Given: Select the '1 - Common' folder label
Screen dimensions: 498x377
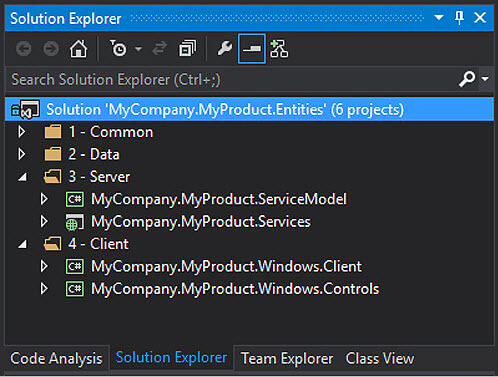Looking at the screenshot, I should (x=111, y=132).
